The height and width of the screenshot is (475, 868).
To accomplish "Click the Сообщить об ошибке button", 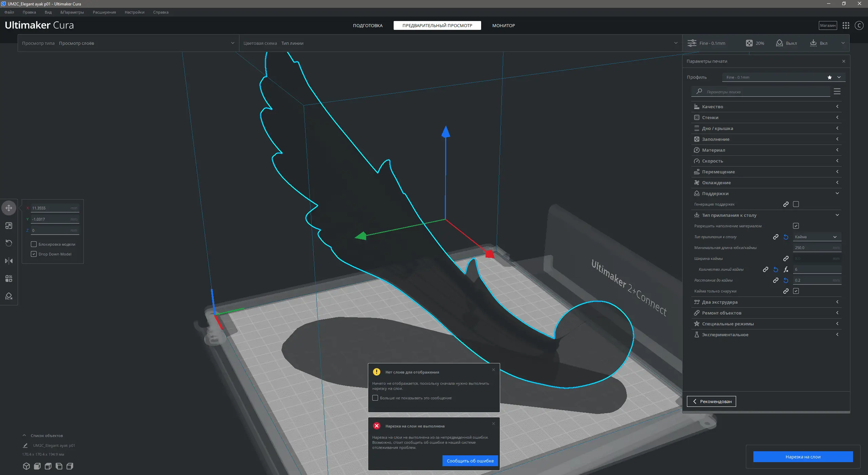I will 470,461.
